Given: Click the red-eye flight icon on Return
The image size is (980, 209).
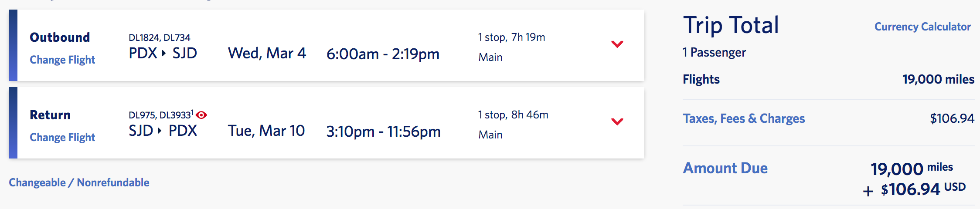Looking at the screenshot, I should click(x=201, y=115).
